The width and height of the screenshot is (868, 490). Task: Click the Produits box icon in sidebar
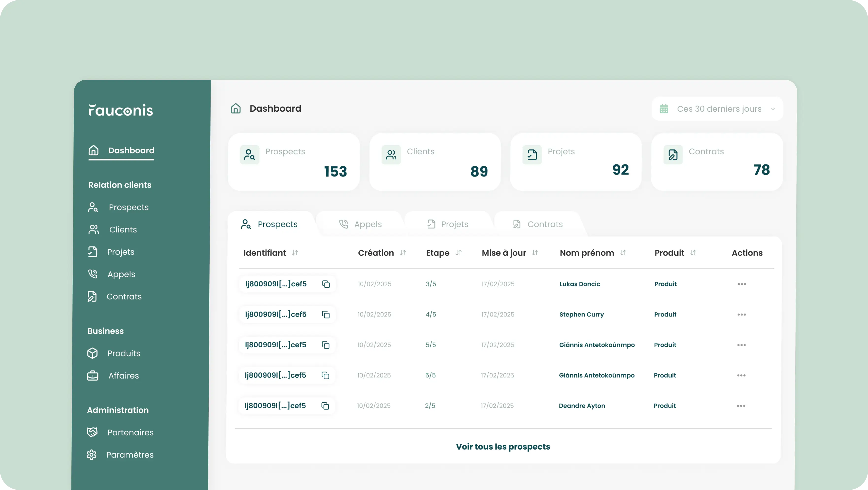pyautogui.click(x=92, y=353)
